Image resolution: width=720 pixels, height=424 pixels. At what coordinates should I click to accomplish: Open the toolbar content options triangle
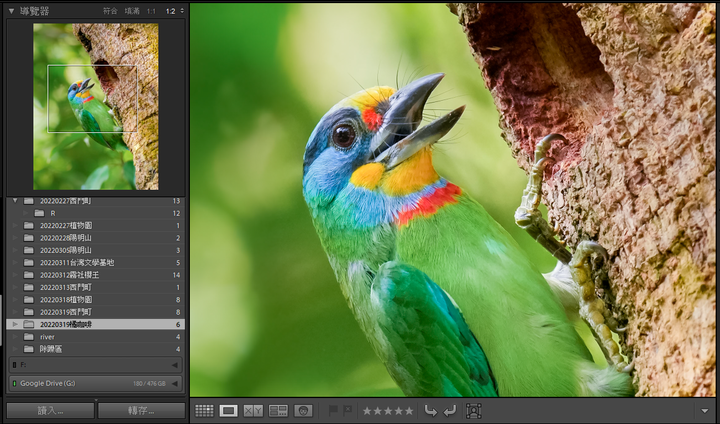coord(705,411)
